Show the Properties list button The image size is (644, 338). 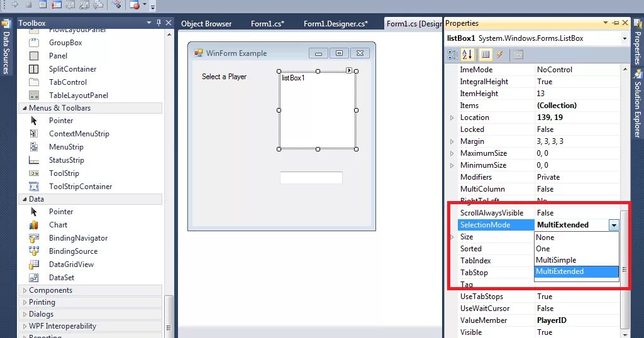[485, 55]
